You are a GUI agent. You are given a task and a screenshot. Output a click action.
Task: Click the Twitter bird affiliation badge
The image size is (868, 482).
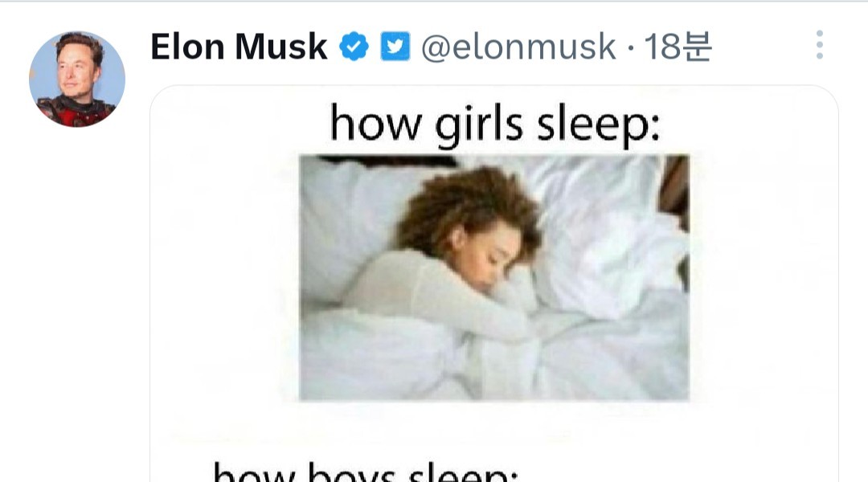pos(395,46)
